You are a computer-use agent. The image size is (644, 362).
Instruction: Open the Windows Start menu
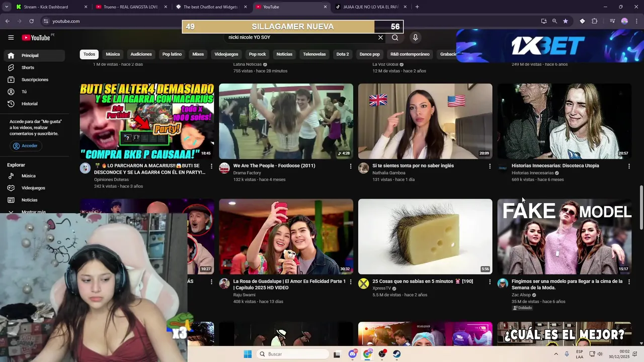click(248, 354)
